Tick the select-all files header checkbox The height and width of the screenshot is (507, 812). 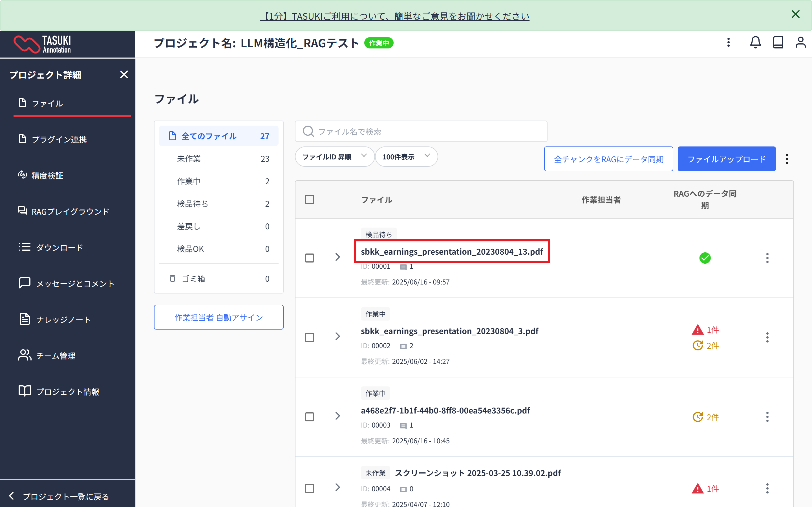[x=309, y=199]
